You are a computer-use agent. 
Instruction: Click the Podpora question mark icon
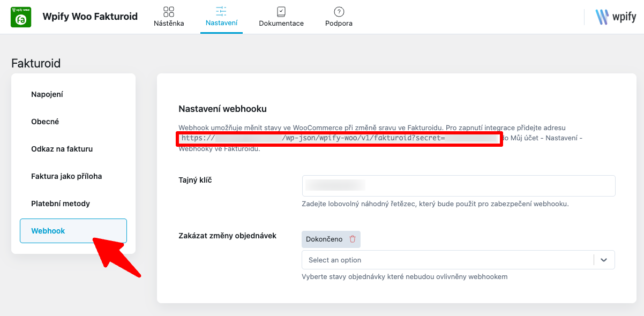click(x=338, y=10)
